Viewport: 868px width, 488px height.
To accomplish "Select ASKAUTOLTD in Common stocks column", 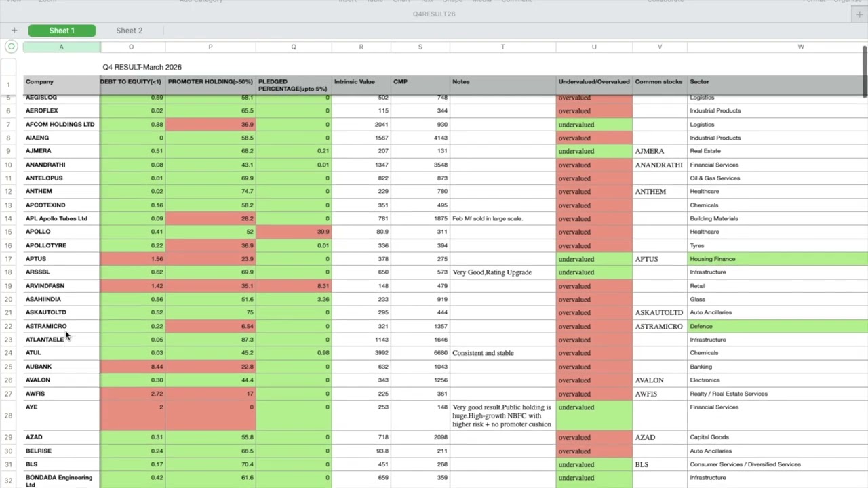I will [660, 312].
